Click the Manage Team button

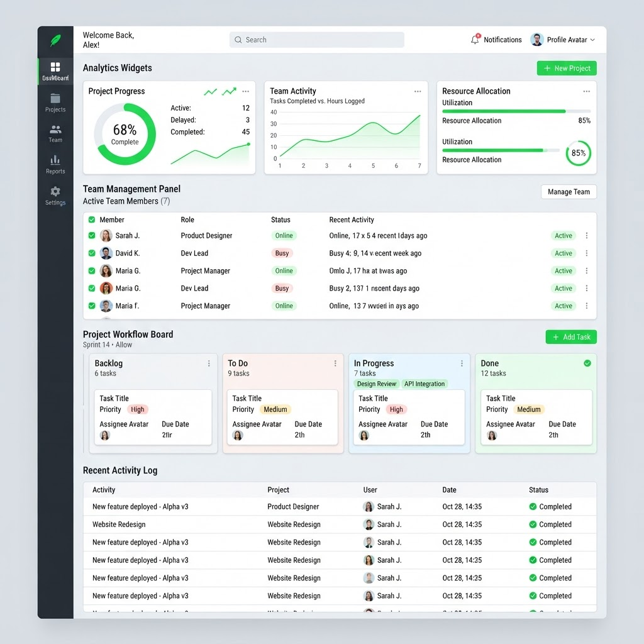point(569,192)
